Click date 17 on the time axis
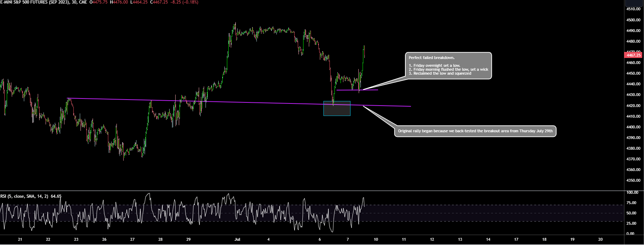The height and width of the screenshot is (245, 644). (516, 239)
